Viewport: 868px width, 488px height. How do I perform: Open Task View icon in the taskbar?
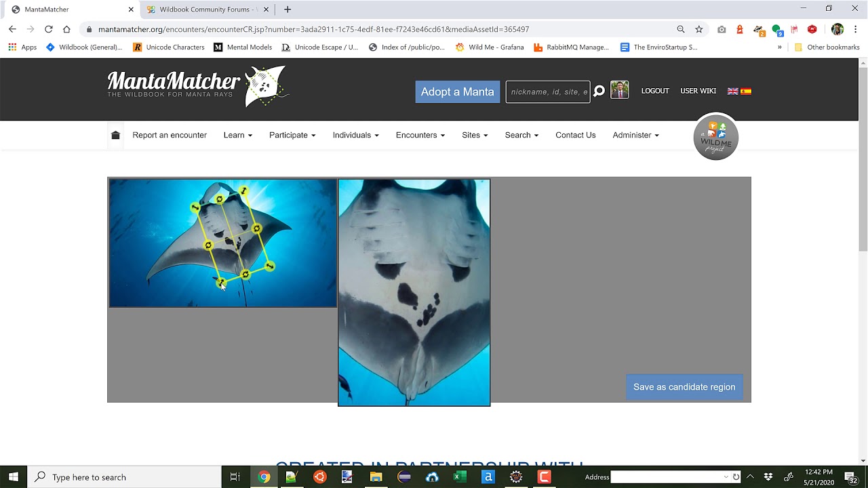(235, 477)
